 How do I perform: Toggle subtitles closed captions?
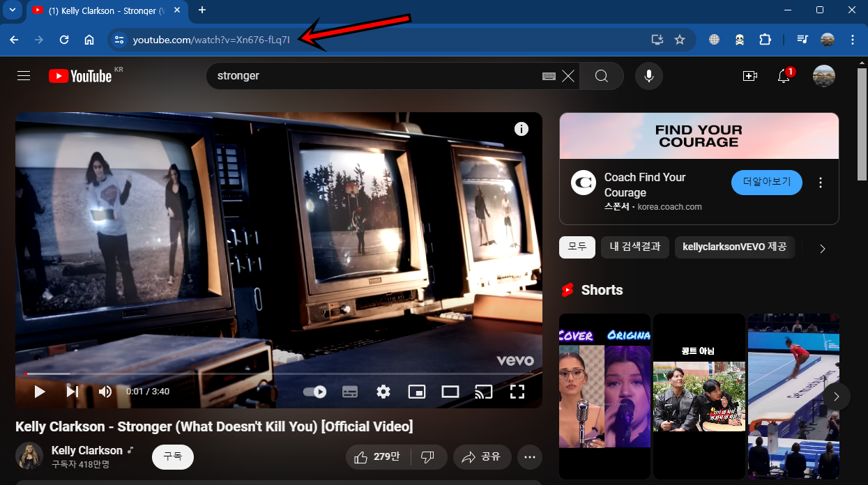[x=350, y=392]
